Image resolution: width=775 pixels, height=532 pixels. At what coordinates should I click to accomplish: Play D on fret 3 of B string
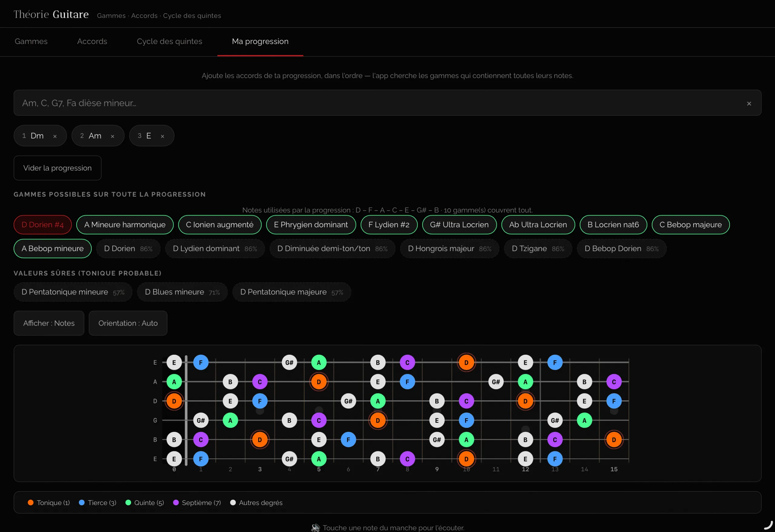[260, 440]
